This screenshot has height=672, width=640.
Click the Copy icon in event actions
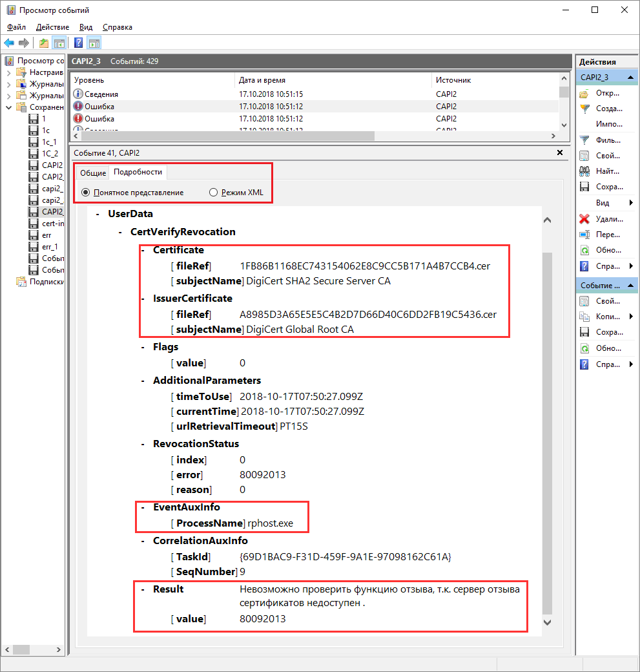[584, 317]
